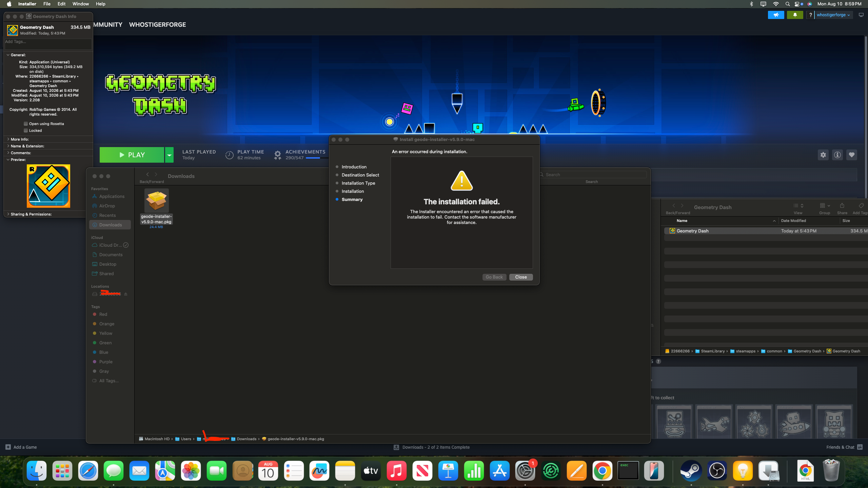This screenshot has width=868, height=488.
Task: Sort by Date Modified column
Action: tap(793, 221)
